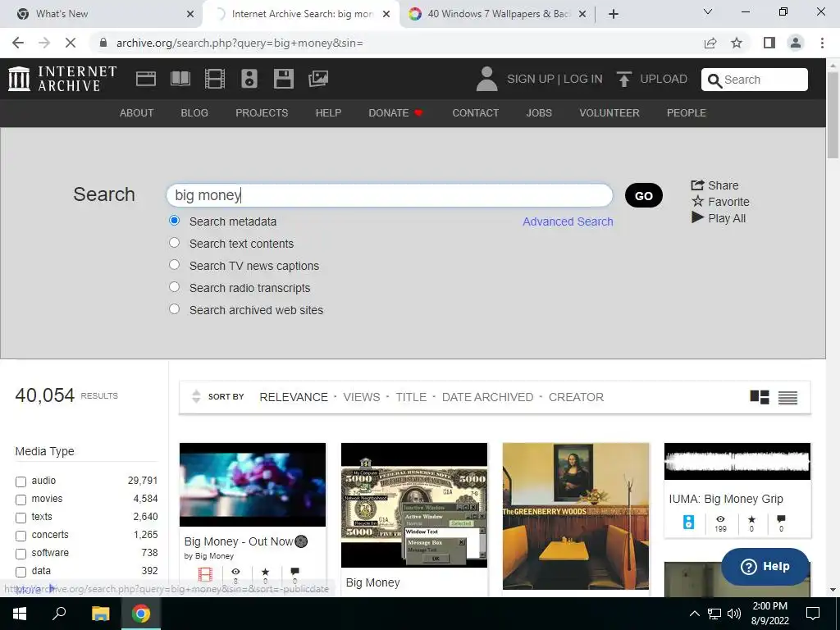Open the Texts book icon

pos(180,79)
